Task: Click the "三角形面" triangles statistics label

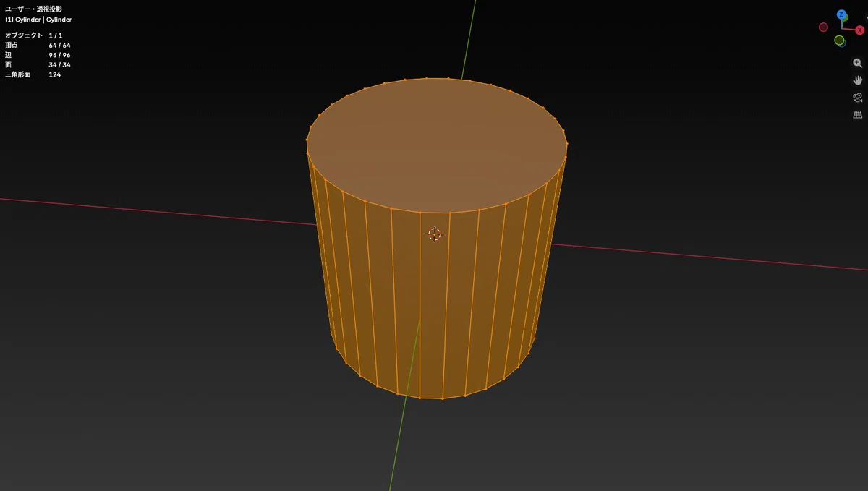Action: (x=18, y=74)
